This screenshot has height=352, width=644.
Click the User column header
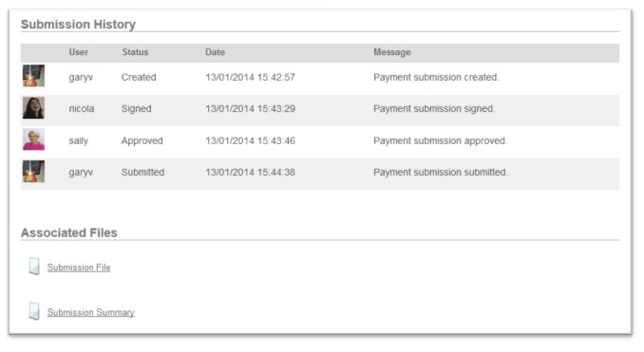79,52
